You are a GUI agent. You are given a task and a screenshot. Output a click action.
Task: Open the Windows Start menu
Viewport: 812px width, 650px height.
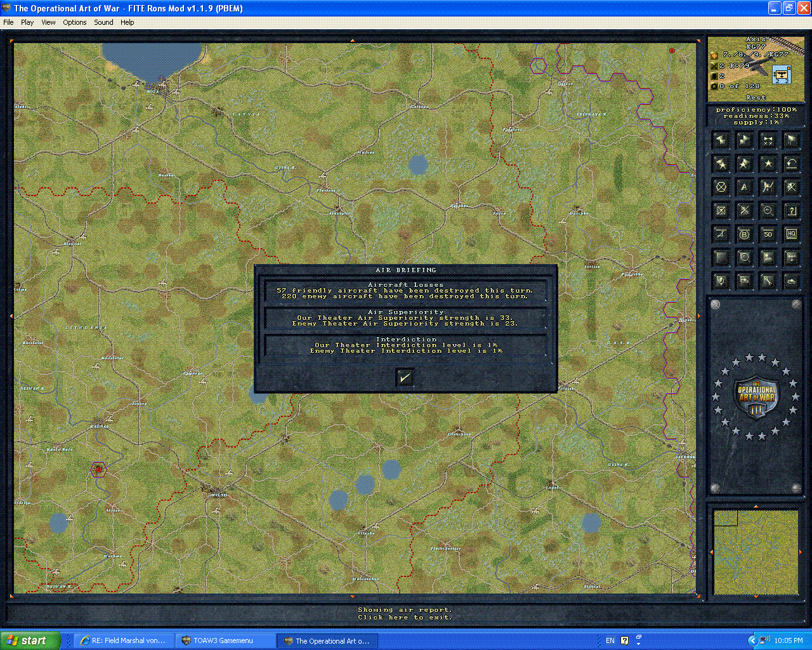coord(30,640)
